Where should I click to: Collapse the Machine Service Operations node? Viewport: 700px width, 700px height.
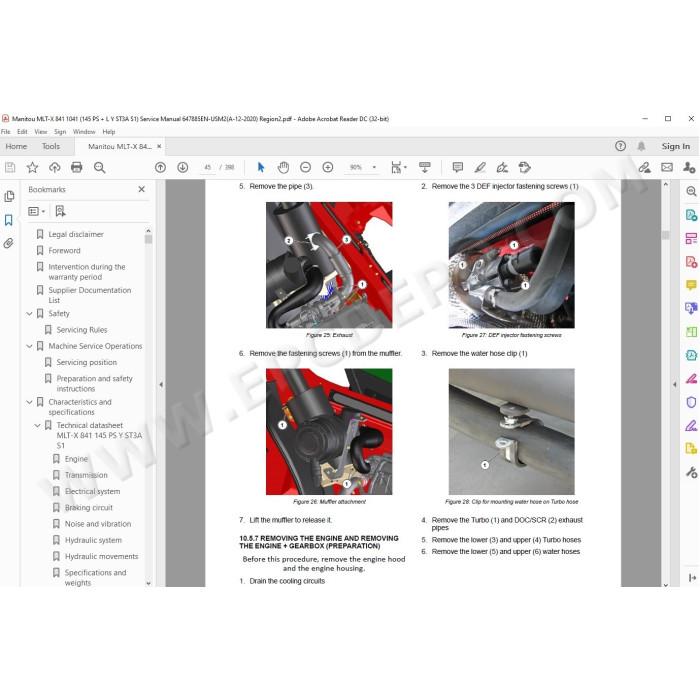(x=29, y=346)
